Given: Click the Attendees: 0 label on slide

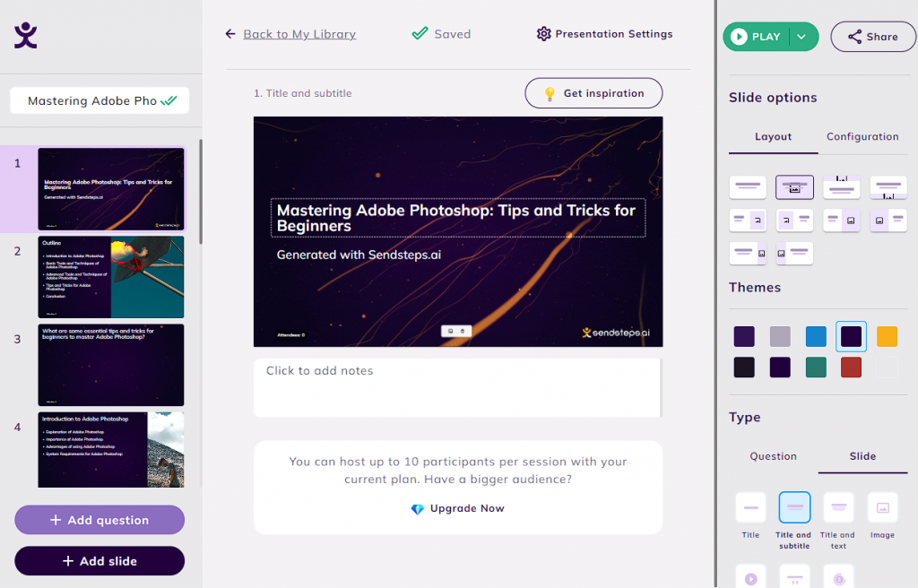Looking at the screenshot, I should click(291, 335).
